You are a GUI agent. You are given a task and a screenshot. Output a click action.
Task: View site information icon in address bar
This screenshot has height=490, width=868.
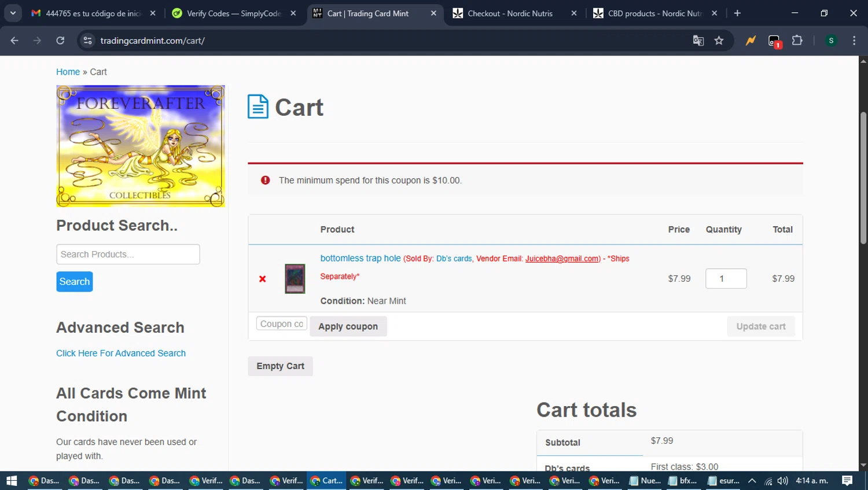pyautogui.click(x=87, y=40)
